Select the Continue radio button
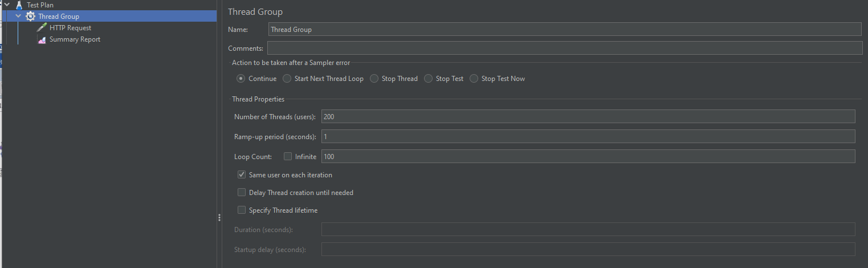This screenshot has height=268, width=868. [x=241, y=79]
